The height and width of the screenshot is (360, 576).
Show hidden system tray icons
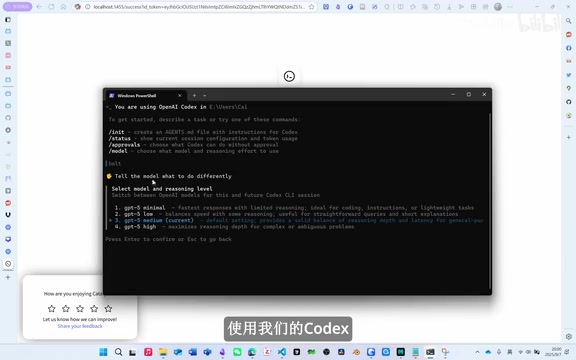pyautogui.click(x=477, y=352)
